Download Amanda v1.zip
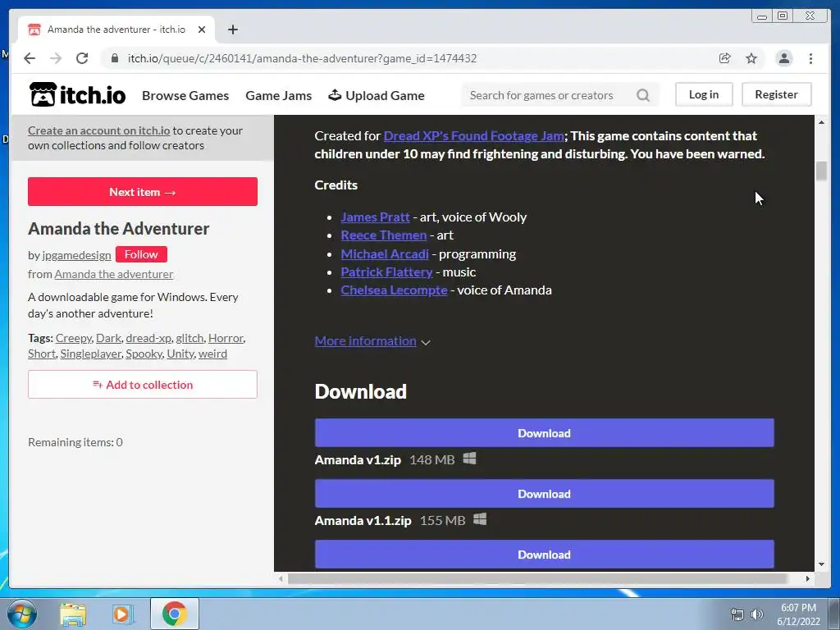 coord(545,433)
